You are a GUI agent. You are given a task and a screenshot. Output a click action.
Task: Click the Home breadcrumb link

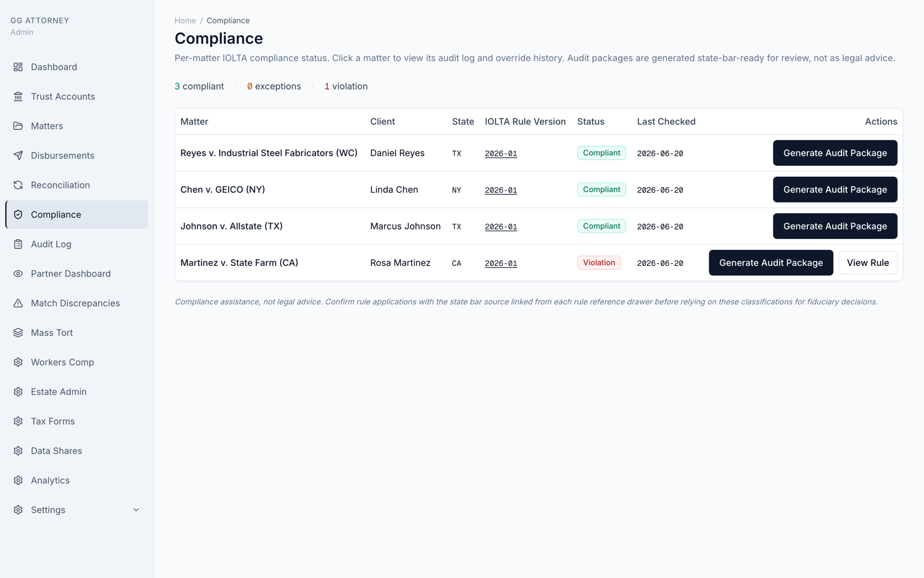[x=185, y=21]
